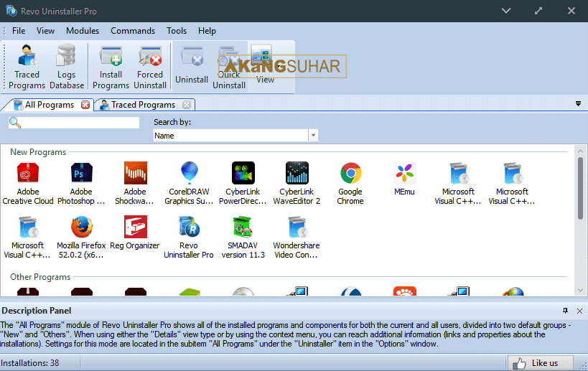Open the Help menu
Viewport: 588px width, 371px height.
(207, 31)
